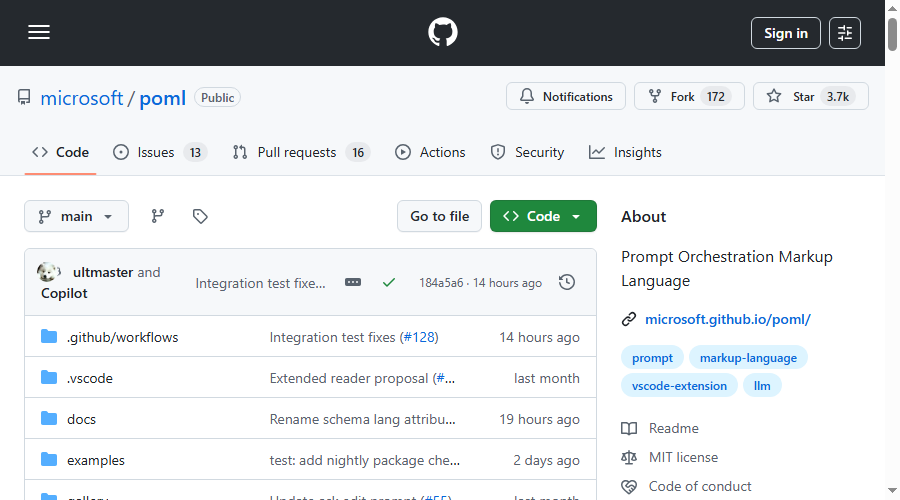Viewport: 900px width, 500px height.
Task: Click the Sign in button
Action: [785, 33]
